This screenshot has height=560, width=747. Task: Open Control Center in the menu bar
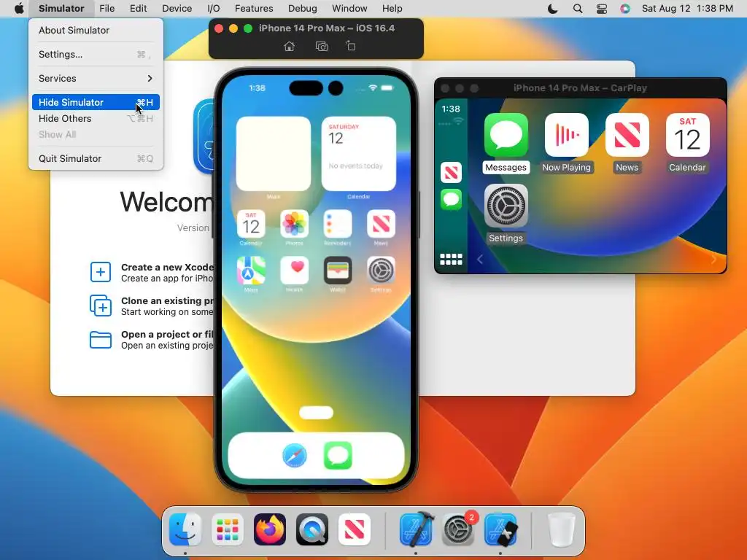click(x=602, y=9)
